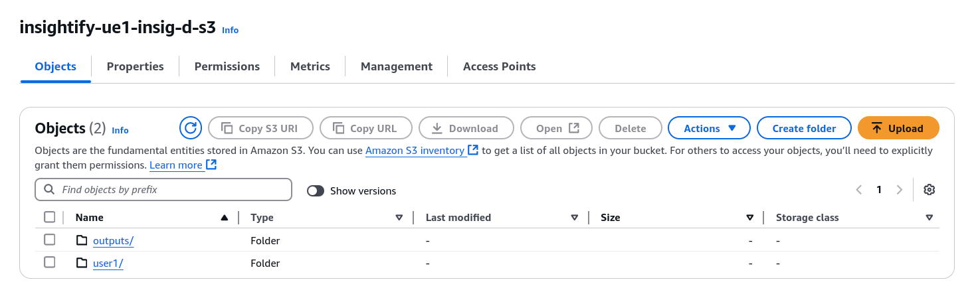Click the Type column header text
This screenshot has width=980, height=302.
click(262, 218)
